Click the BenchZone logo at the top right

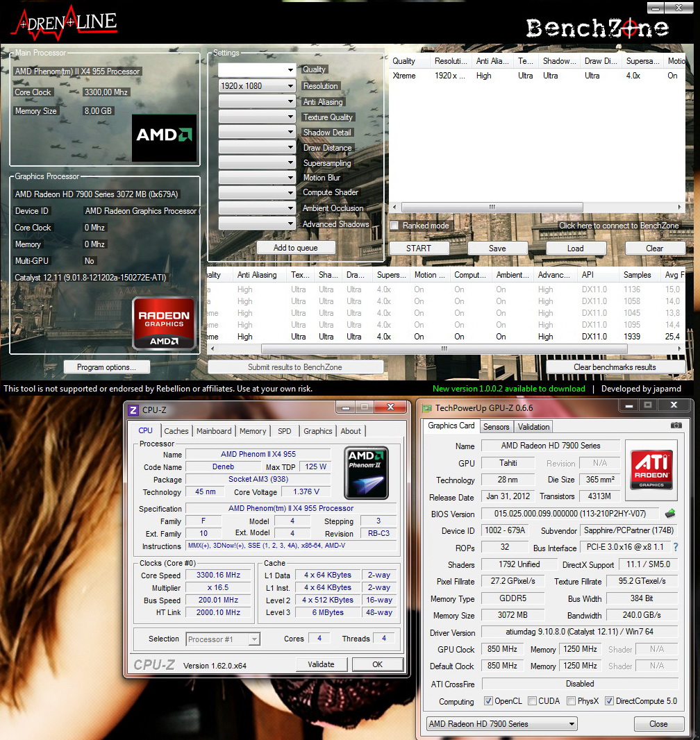pyautogui.click(x=597, y=28)
